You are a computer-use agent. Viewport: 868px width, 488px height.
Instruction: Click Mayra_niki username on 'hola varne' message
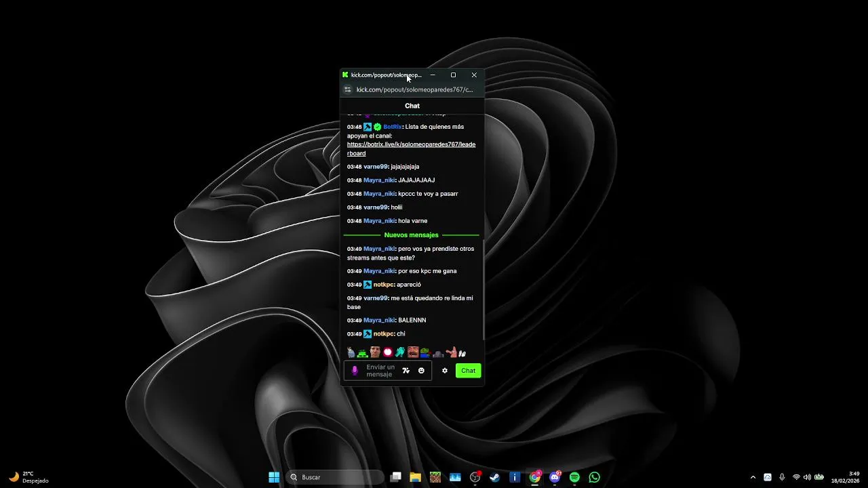point(379,221)
